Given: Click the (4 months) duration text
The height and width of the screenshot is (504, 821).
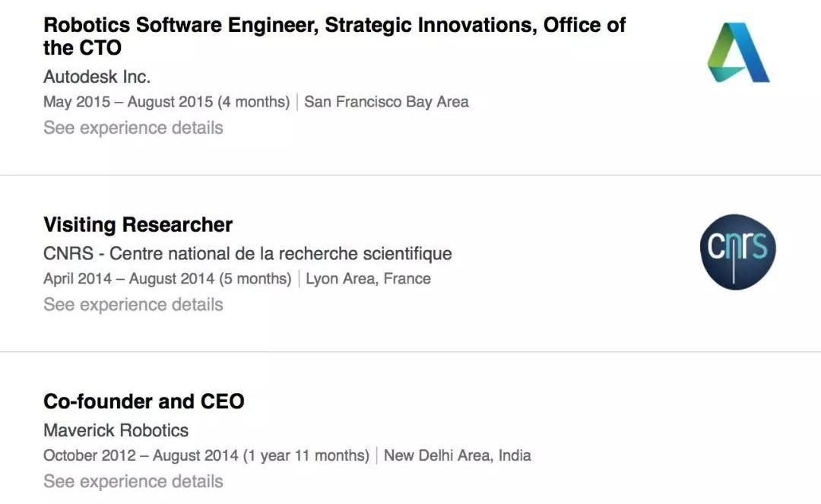Looking at the screenshot, I should pyautogui.click(x=253, y=102).
